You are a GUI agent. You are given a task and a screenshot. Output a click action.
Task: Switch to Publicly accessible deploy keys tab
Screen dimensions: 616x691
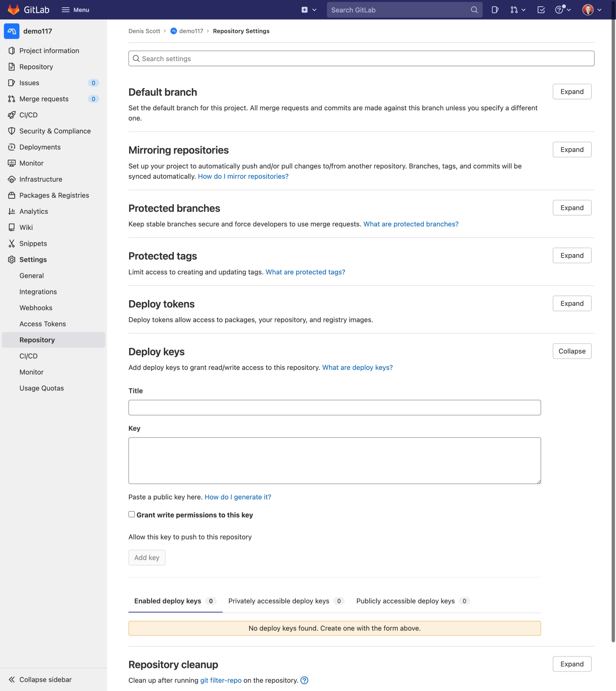pyautogui.click(x=412, y=601)
